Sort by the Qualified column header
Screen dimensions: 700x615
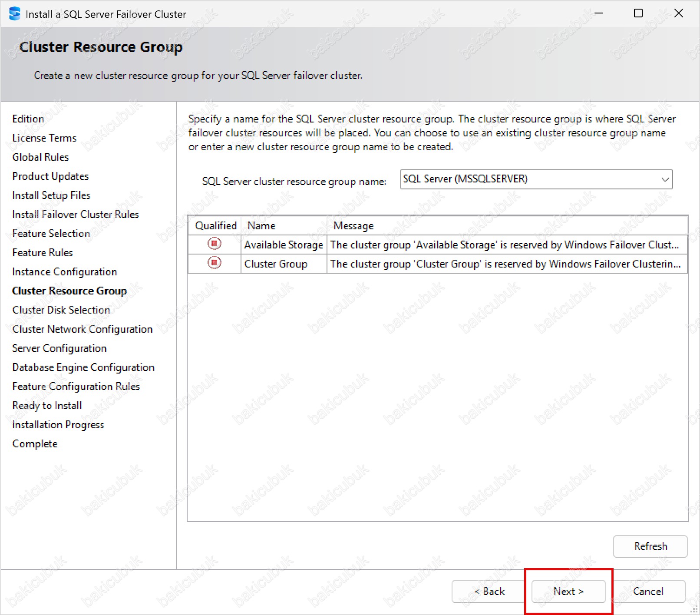click(x=216, y=226)
